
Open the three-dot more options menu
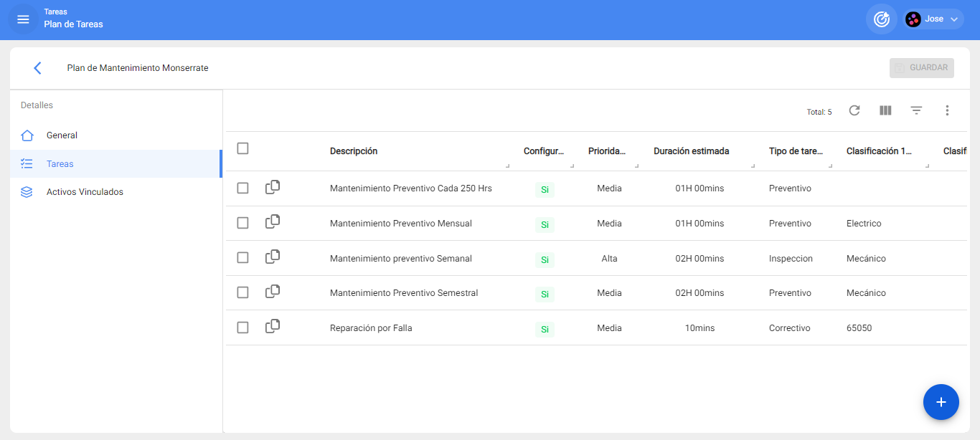coord(947,110)
